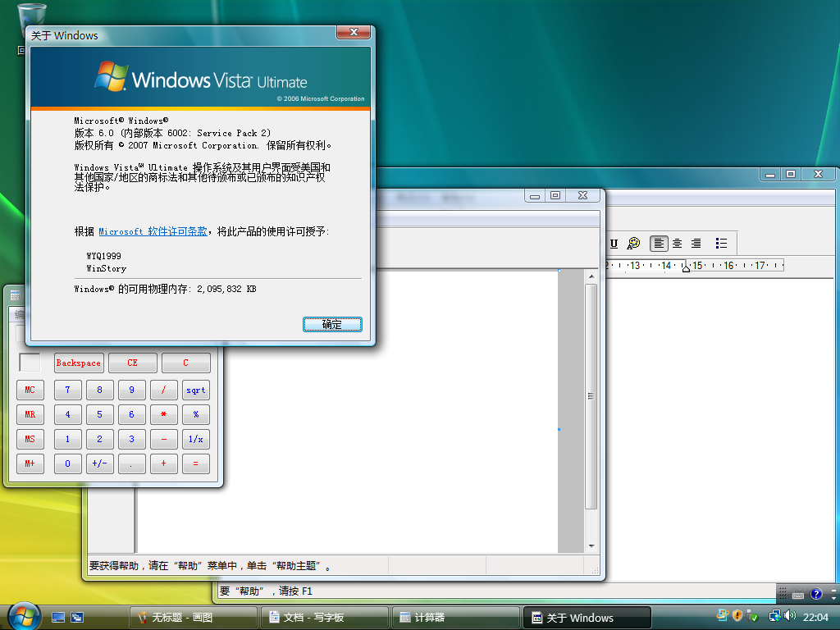Viewport: 840px width, 630px height.
Task: Click 关于 Windows taskbar button
Action: click(x=587, y=618)
